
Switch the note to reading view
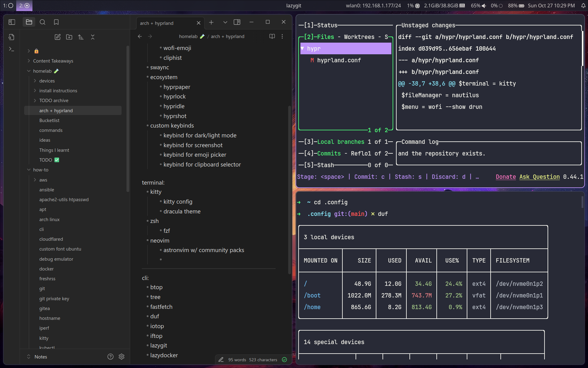coord(272,36)
